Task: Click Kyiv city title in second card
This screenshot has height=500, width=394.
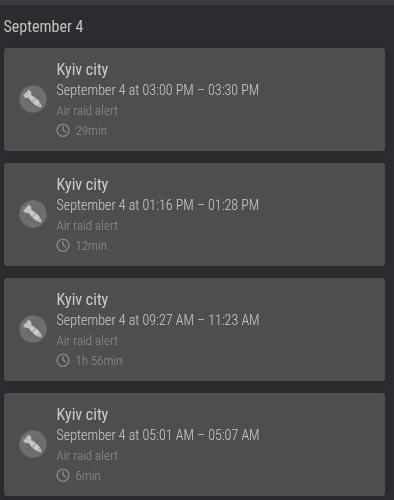Action: pos(82,185)
